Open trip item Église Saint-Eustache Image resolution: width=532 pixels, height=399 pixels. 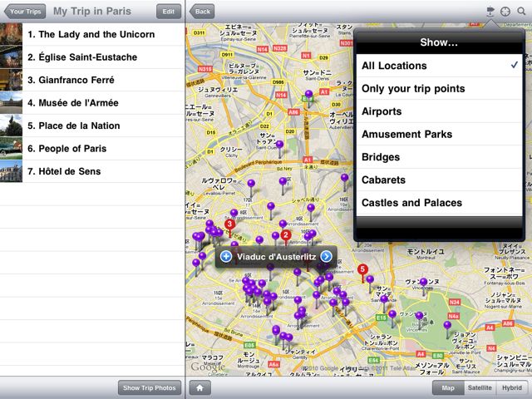[92, 57]
